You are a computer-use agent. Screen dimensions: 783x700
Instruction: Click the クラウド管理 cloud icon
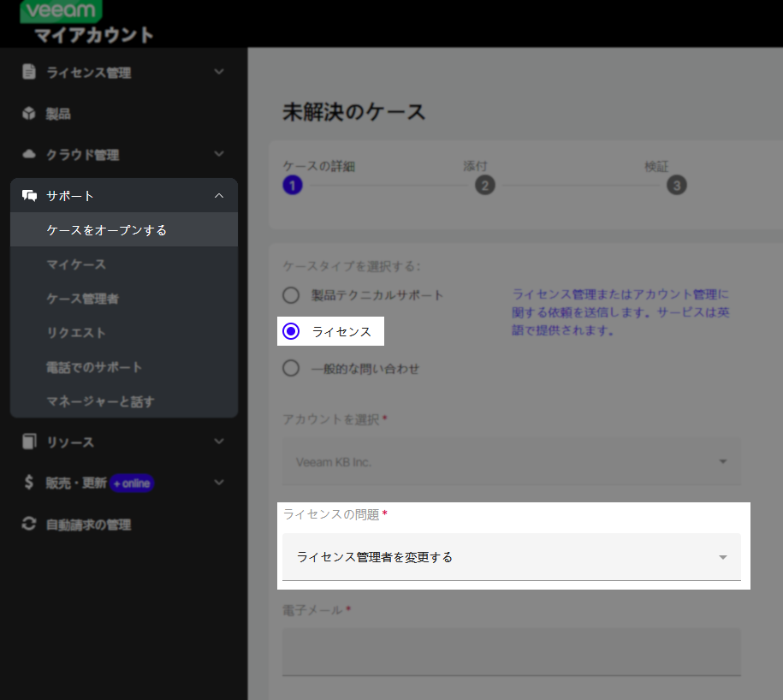(27, 154)
